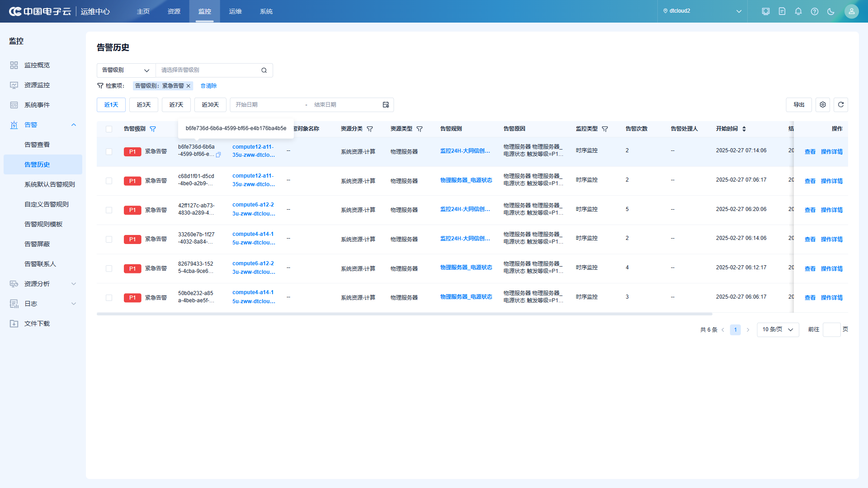Open the notification bell
The width and height of the screenshot is (868, 488).
point(798,11)
